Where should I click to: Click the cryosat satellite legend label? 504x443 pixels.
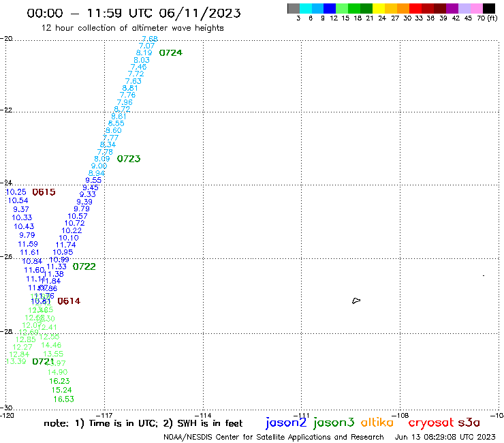(431, 423)
